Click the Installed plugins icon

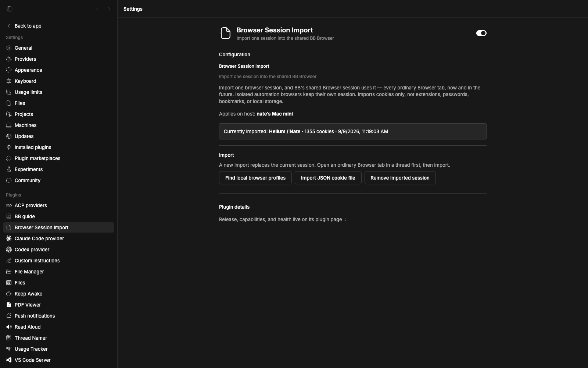[9, 147]
